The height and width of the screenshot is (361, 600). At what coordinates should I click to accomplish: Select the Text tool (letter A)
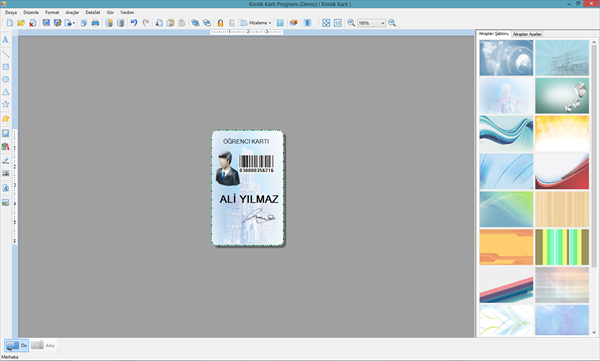click(x=5, y=40)
